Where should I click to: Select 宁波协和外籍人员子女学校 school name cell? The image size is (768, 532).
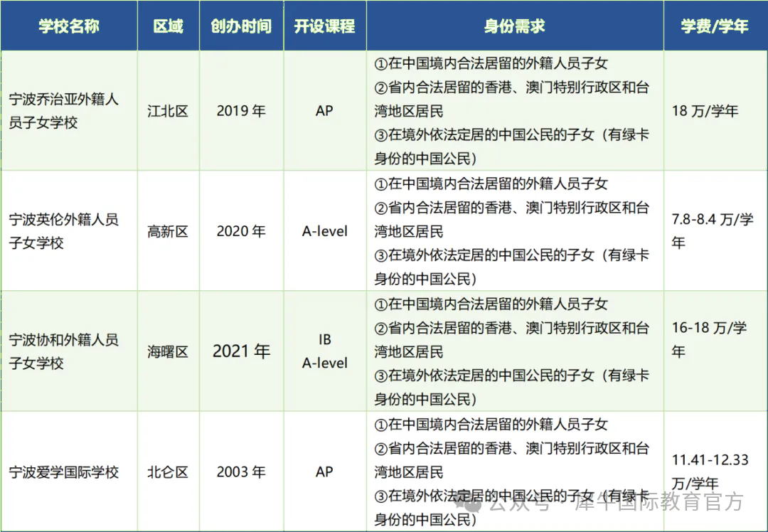click(x=69, y=351)
